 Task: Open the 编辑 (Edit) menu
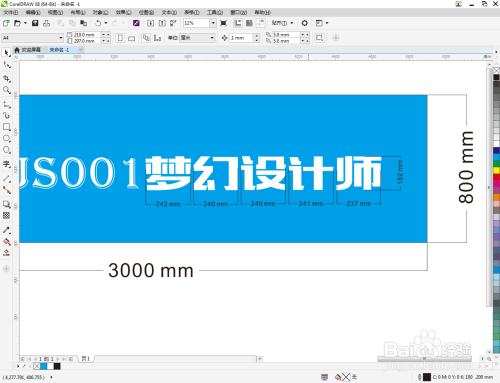[x=33, y=12]
